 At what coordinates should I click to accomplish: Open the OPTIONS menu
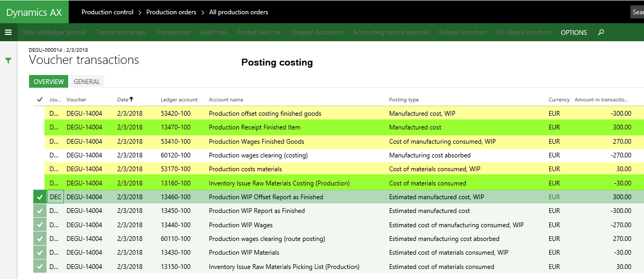574,32
